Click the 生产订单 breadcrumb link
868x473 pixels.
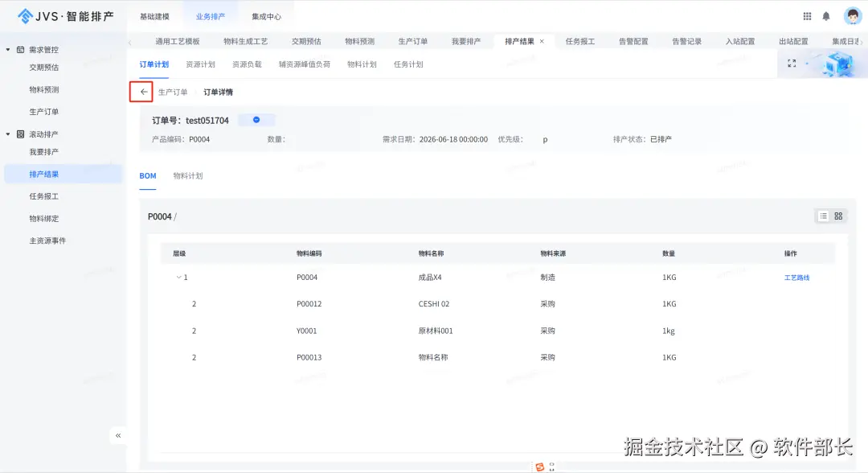click(173, 92)
